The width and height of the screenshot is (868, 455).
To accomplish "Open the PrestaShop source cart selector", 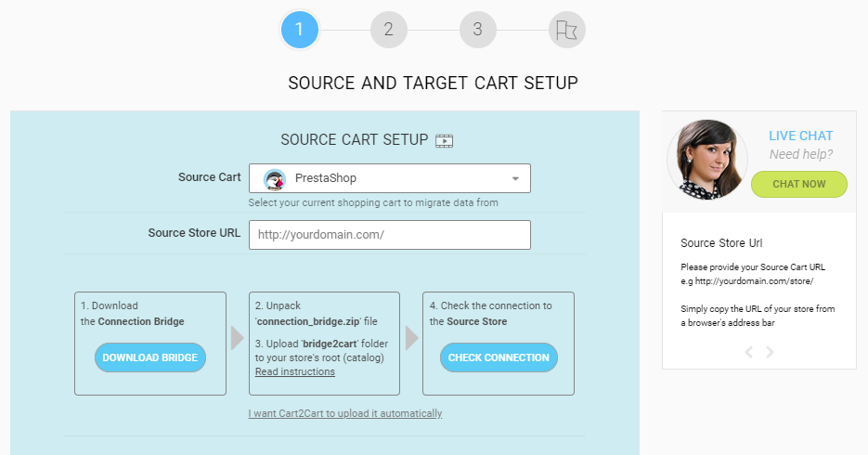I will coord(390,178).
